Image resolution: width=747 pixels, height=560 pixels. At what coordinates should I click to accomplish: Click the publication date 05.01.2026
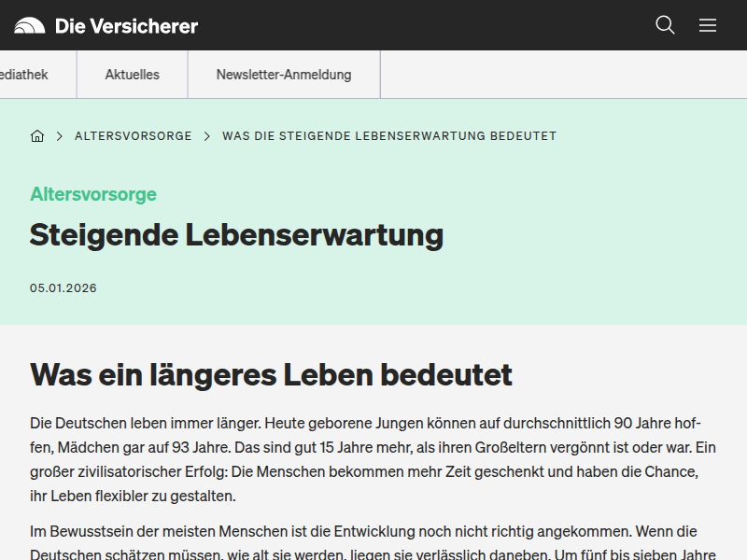(x=63, y=288)
